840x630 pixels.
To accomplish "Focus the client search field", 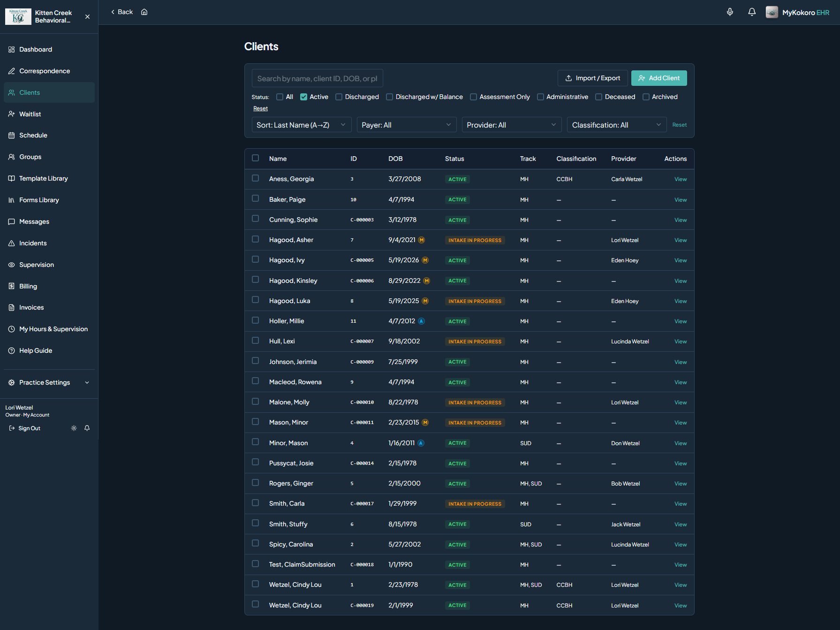I will click(318, 78).
